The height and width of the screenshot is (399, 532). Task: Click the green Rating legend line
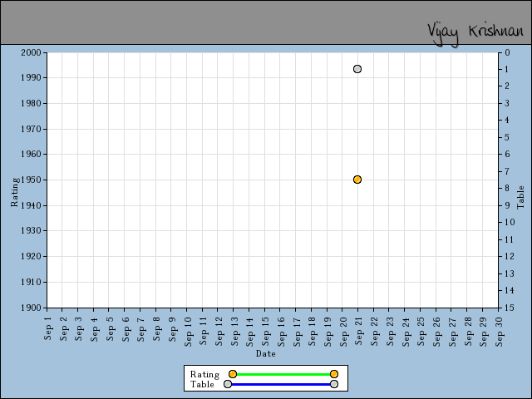(283, 375)
